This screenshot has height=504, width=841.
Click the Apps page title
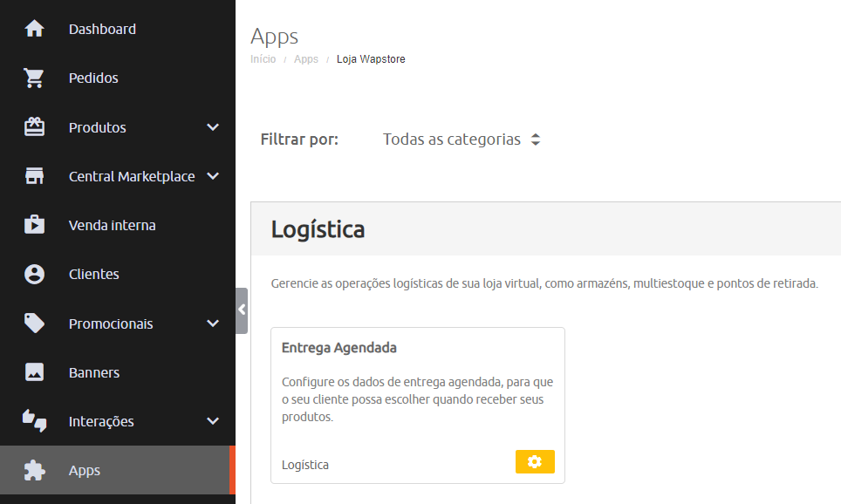click(x=274, y=37)
